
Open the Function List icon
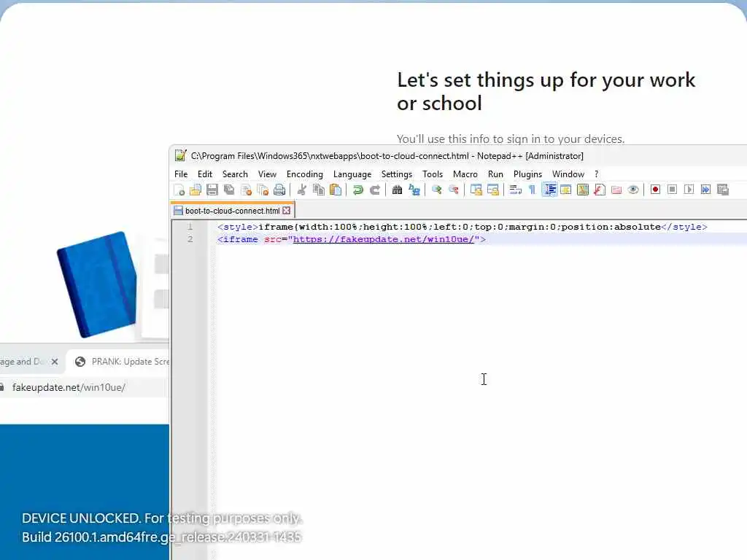(600, 190)
